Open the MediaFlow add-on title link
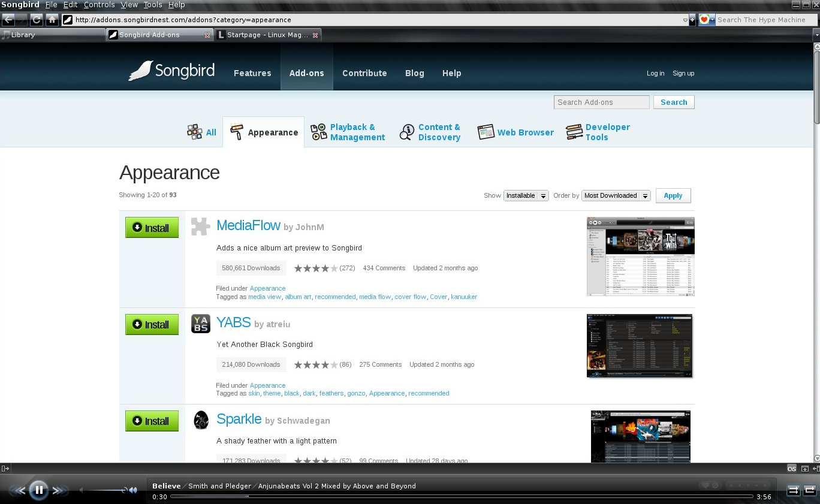Screen dimensions: 820x504 [248, 225]
